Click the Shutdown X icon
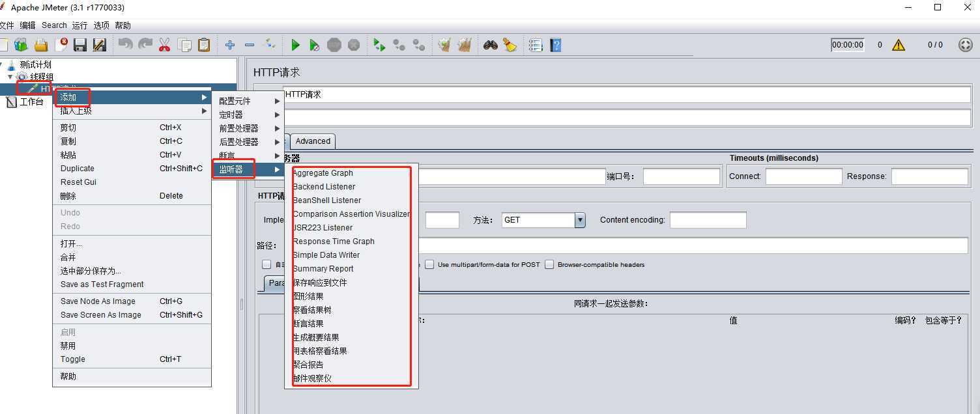This screenshot has height=414, width=980. tap(354, 45)
